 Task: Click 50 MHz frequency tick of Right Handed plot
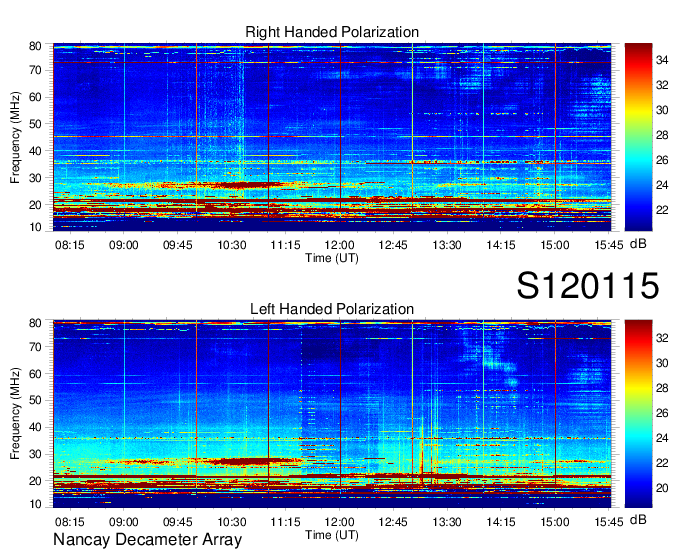35,124
